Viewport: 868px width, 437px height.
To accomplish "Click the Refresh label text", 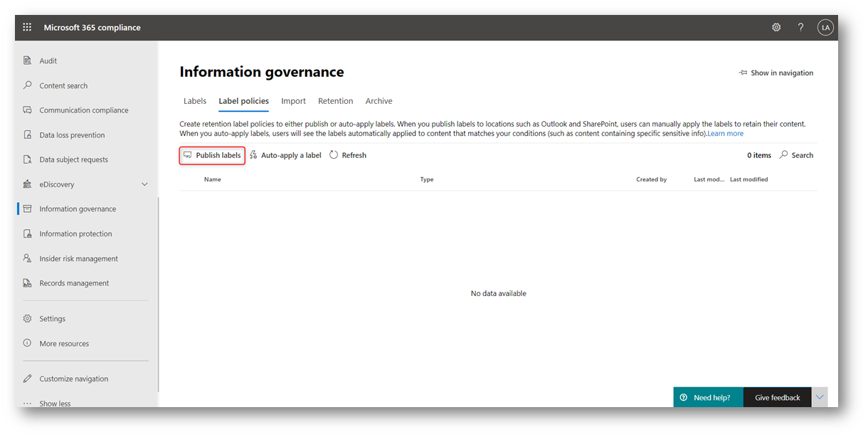I will point(354,155).
